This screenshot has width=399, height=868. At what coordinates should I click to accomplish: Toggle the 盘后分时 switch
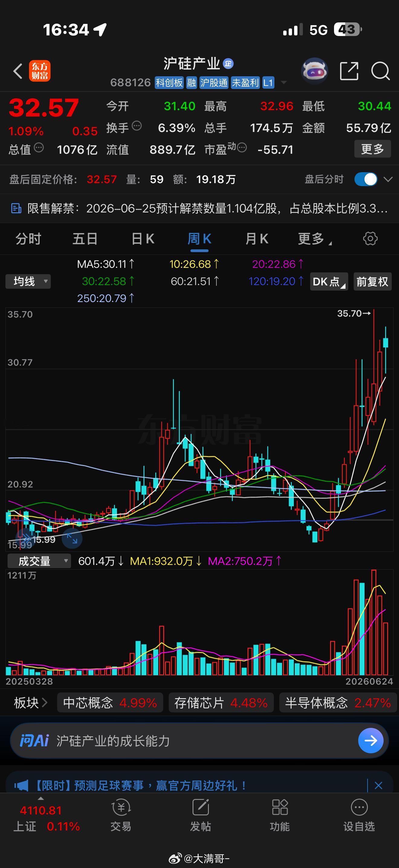tap(366, 179)
